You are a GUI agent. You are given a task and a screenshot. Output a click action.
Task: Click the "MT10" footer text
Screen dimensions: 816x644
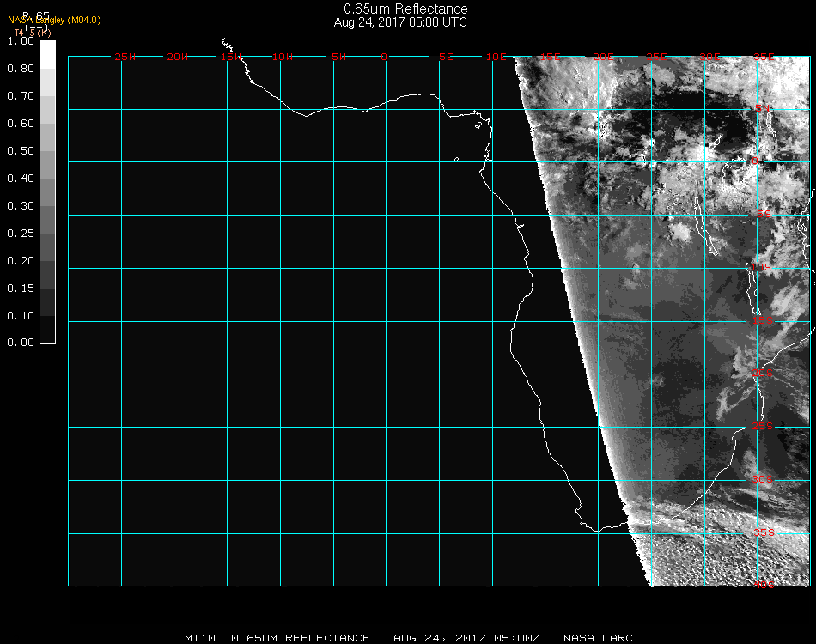(200, 638)
